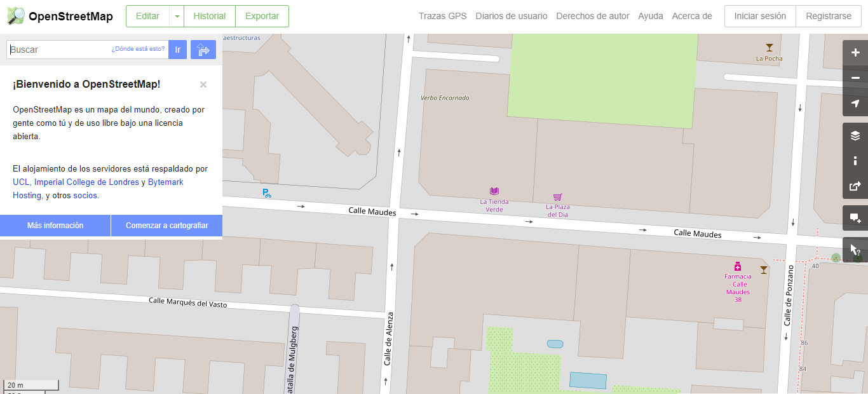Click the share map icon

point(855,186)
